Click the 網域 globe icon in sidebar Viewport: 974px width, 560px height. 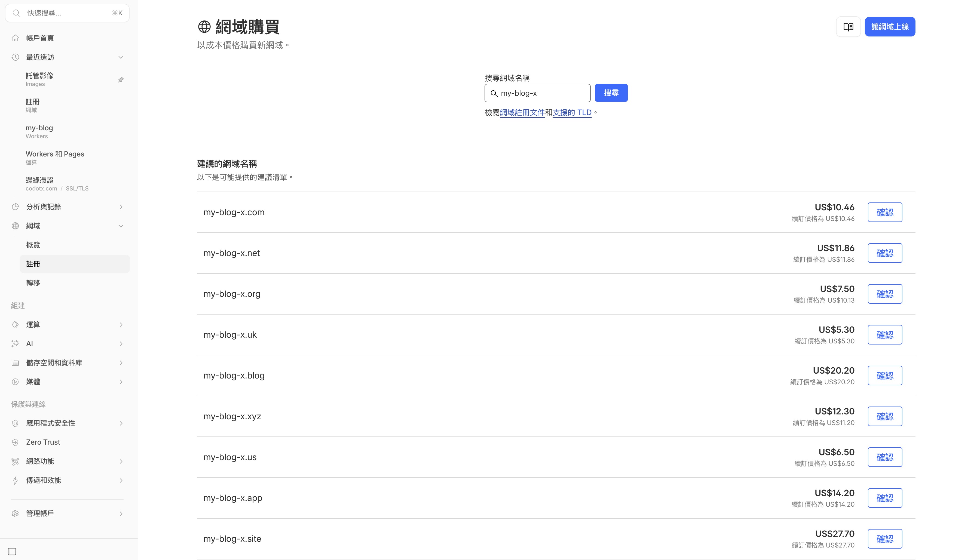coord(15,226)
